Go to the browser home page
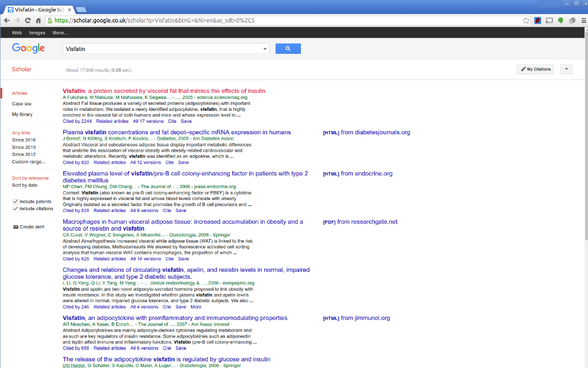 [38, 20]
